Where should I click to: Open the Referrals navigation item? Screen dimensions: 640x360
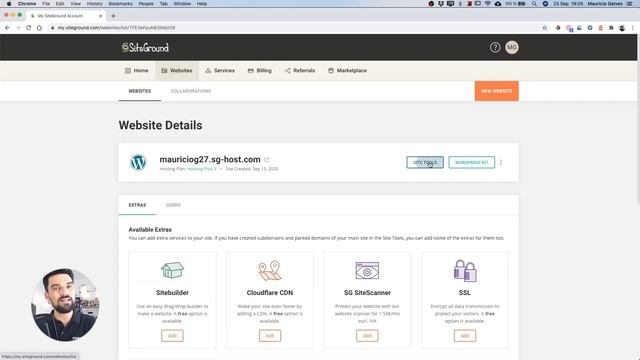(x=300, y=71)
